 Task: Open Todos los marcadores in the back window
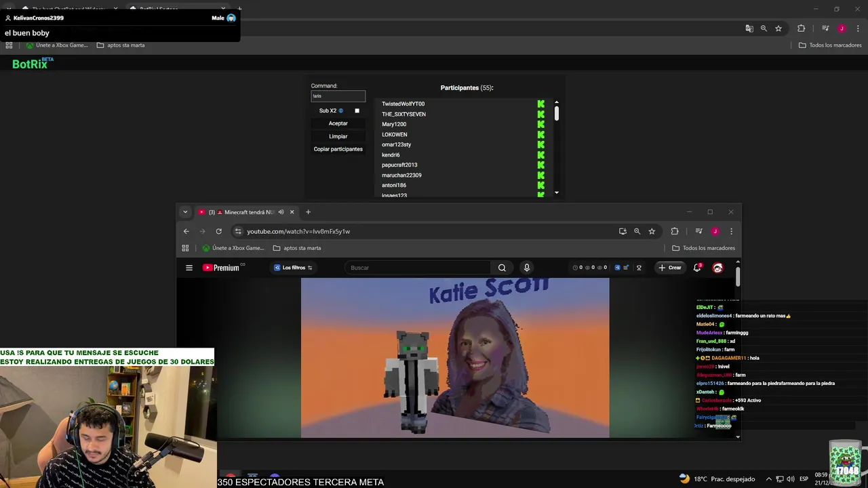(830, 45)
